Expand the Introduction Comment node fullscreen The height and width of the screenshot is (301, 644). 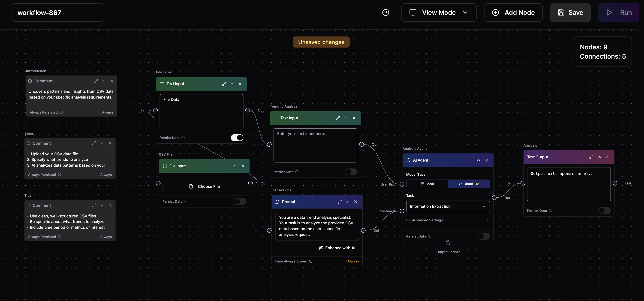tap(96, 81)
